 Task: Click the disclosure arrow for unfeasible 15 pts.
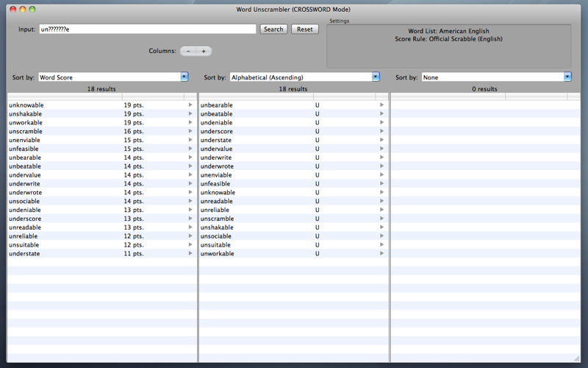pyautogui.click(x=190, y=149)
